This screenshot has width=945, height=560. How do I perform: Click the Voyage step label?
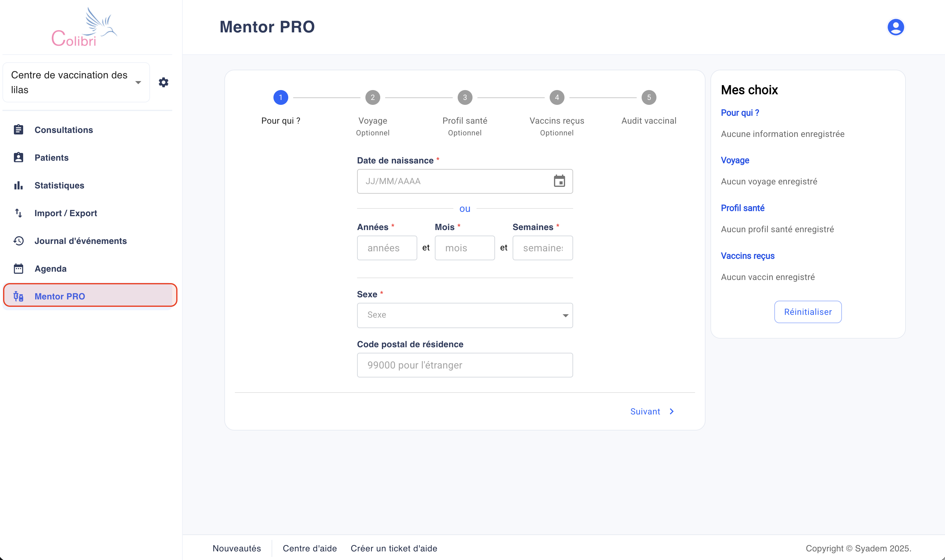[x=373, y=121]
